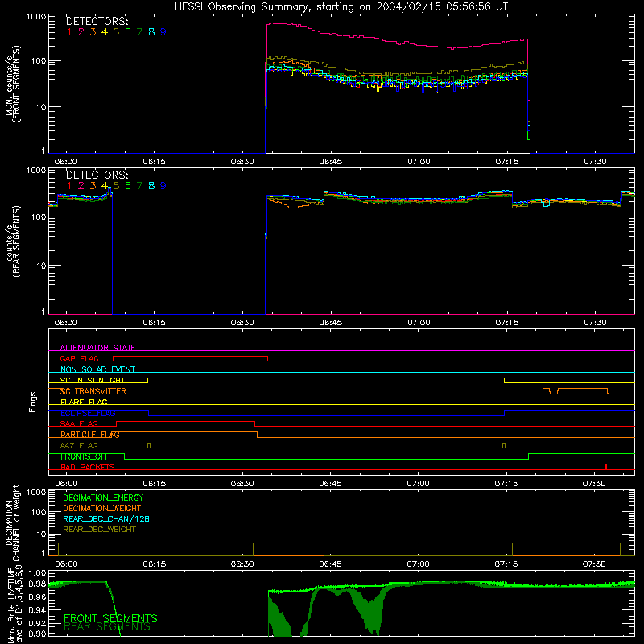This screenshot has height=644, width=644.
Task: Click 0.94 tick on livetime y-axis
Action: [38, 610]
